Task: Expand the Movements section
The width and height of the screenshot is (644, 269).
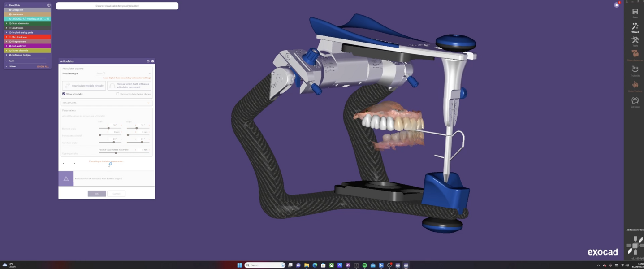Action: pos(107,103)
